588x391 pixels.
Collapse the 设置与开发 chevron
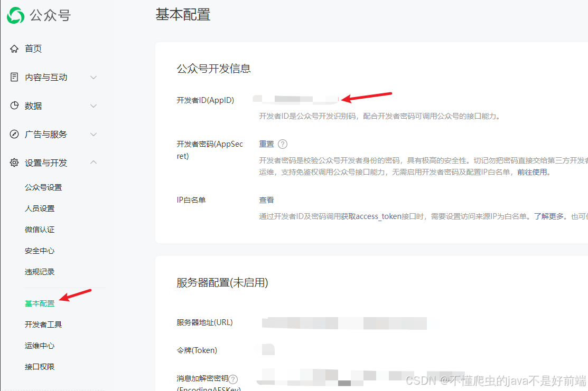point(94,162)
